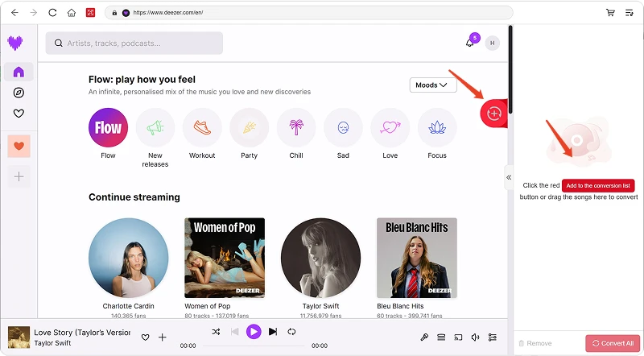Viewport: 644px width, 356px height.
Task: Open Taylor Swift artist thumbnail
Action: pos(320,258)
